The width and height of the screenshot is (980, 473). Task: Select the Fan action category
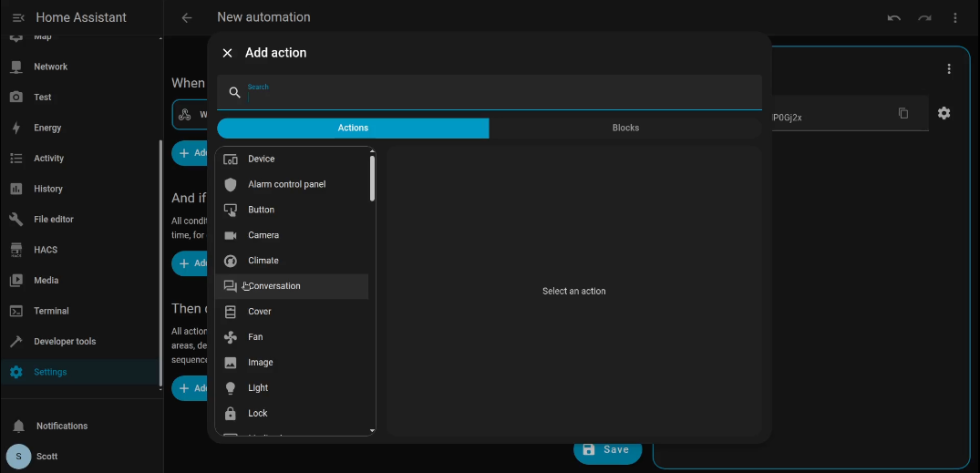click(255, 337)
